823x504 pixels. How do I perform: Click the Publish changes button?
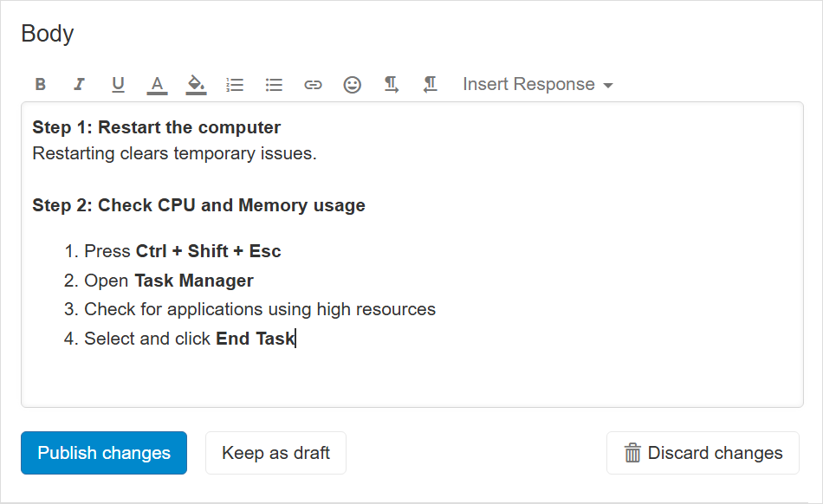[x=104, y=453]
